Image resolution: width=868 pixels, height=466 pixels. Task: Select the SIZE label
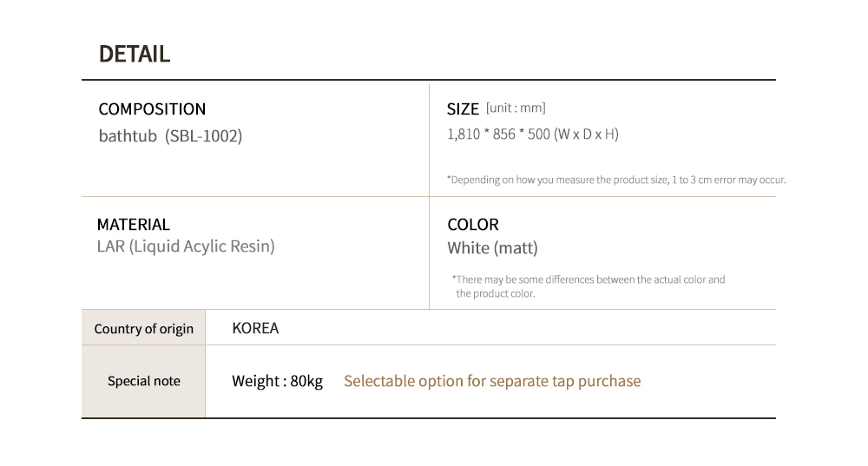(x=463, y=109)
